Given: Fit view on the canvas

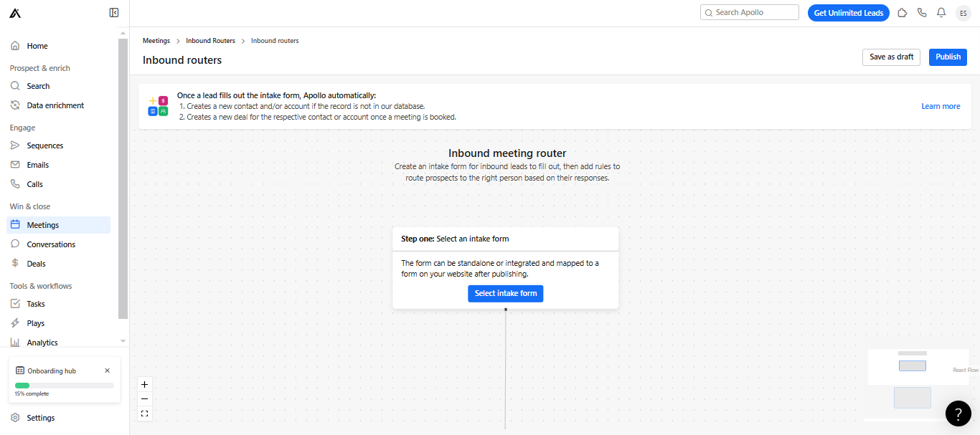Looking at the screenshot, I should 145,414.
